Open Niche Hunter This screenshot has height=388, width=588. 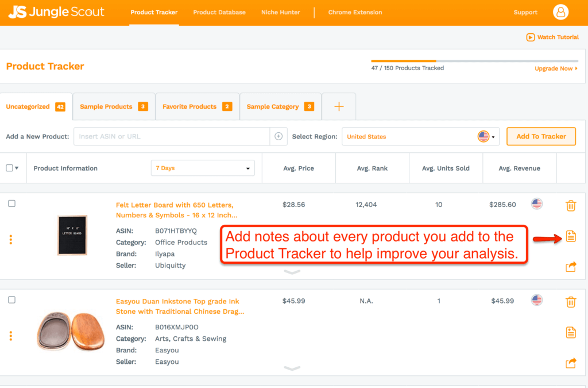[x=280, y=13]
